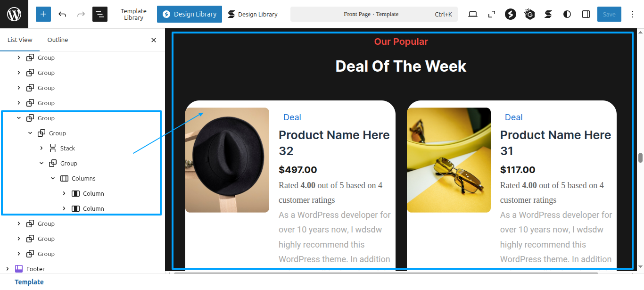Collapse the Columns block chevron
644x290 pixels.
coord(53,178)
